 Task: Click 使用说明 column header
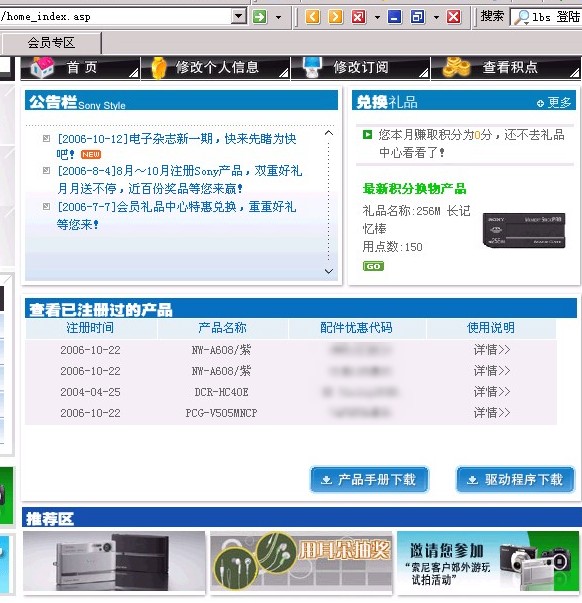(491, 328)
